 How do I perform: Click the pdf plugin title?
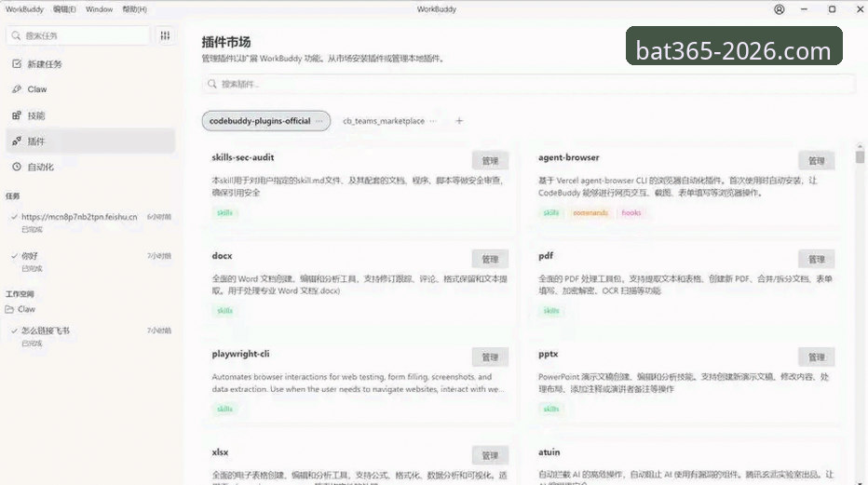(545, 256)
